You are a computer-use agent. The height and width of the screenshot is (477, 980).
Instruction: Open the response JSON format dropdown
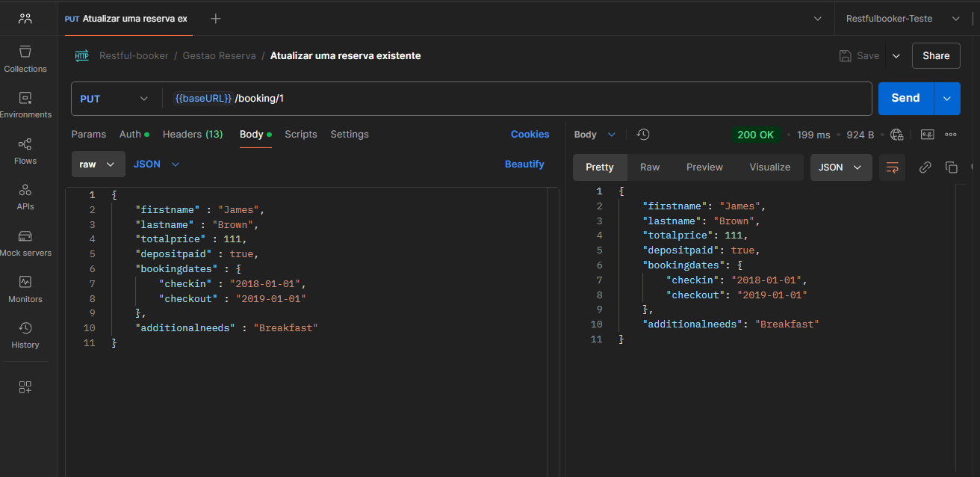(840, 167)
